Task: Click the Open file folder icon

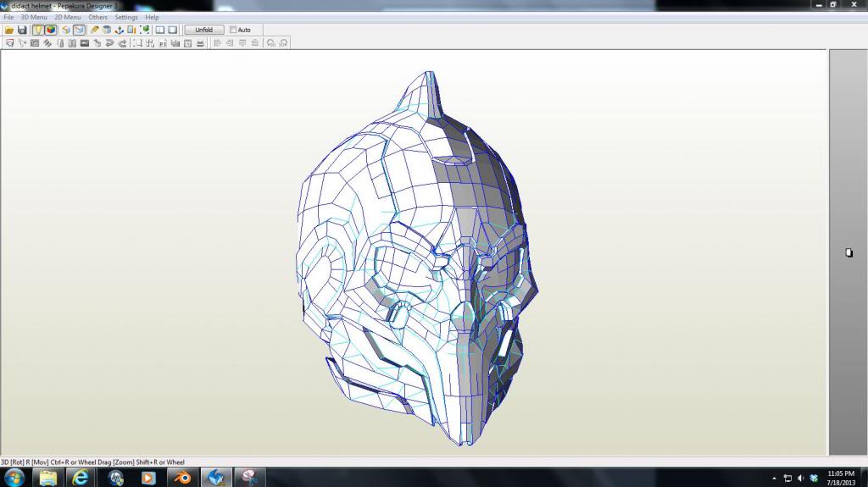Action: [x=9, y=30]
